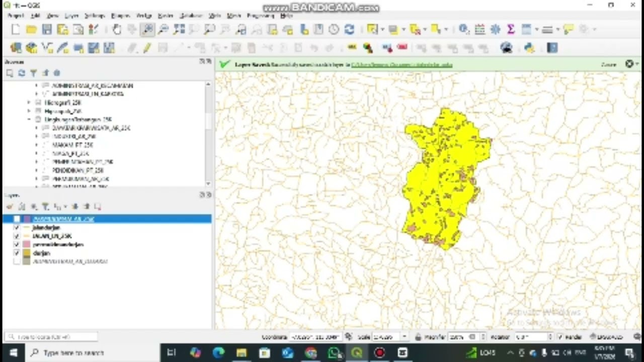The width and height of the screenshot is (644, 362).
Task: Click the pink pemukiman layer color swatch
Action: click(26, 244)
